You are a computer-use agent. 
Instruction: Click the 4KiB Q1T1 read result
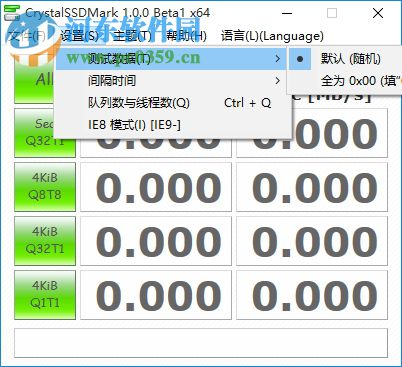156,295
